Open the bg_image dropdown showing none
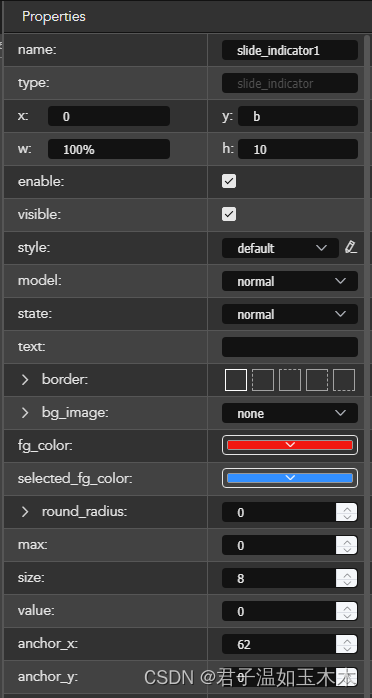The width and height of the screenshot is (372, 698). [x=290, y=413]
